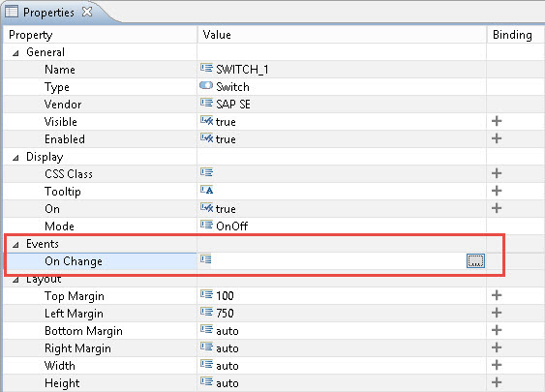The image size is (545, 392).
Task: Collapse the Display section
Action: 15,158
